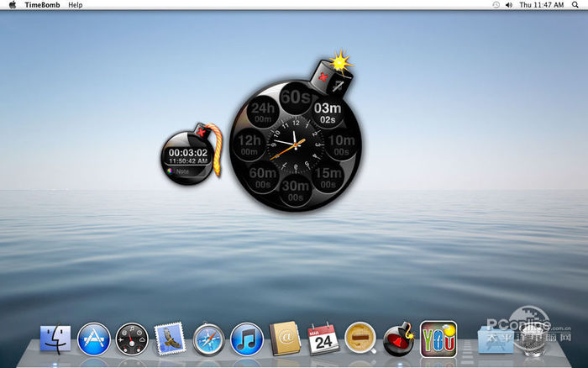Set the 30m 00s timer preset
This screenshot has width=588, height=368.
point(296,191)
